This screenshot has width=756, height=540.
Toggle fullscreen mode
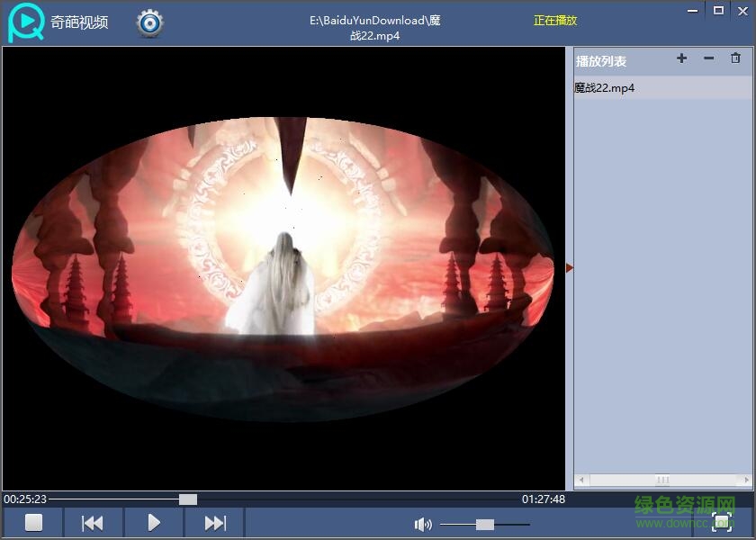click(x=721, y=523)
